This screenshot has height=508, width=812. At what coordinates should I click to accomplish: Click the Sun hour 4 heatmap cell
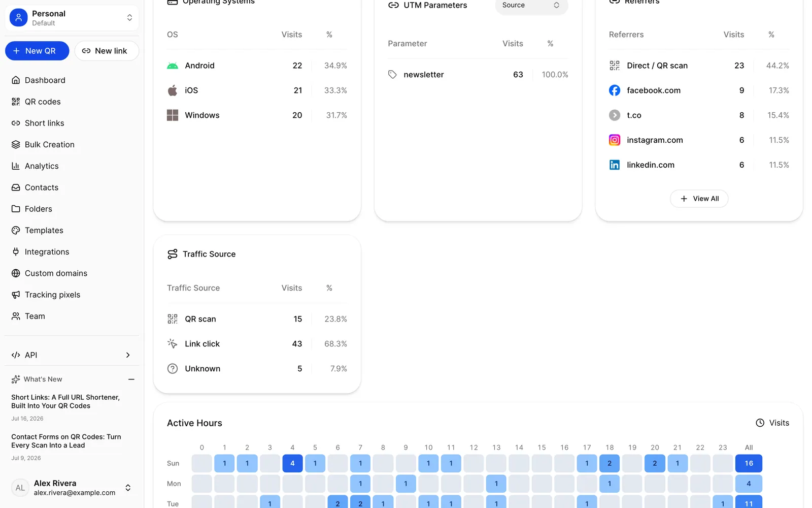(292, 463)
